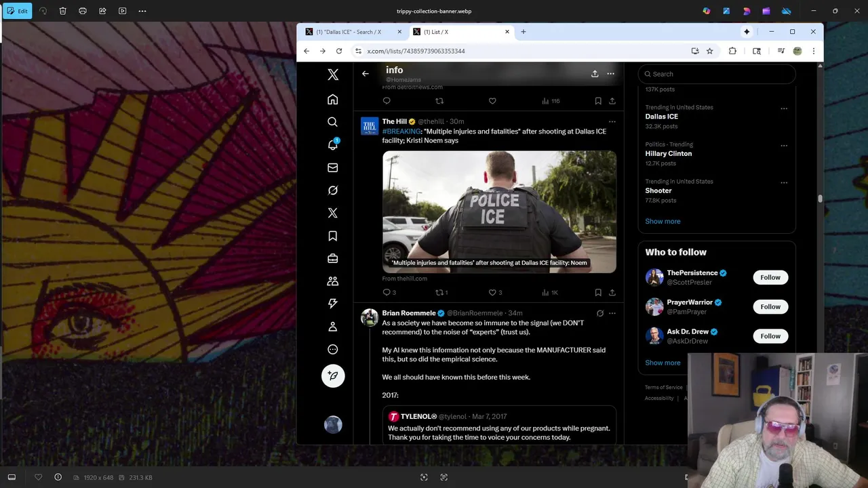Open info list more options

click(610, 73)
